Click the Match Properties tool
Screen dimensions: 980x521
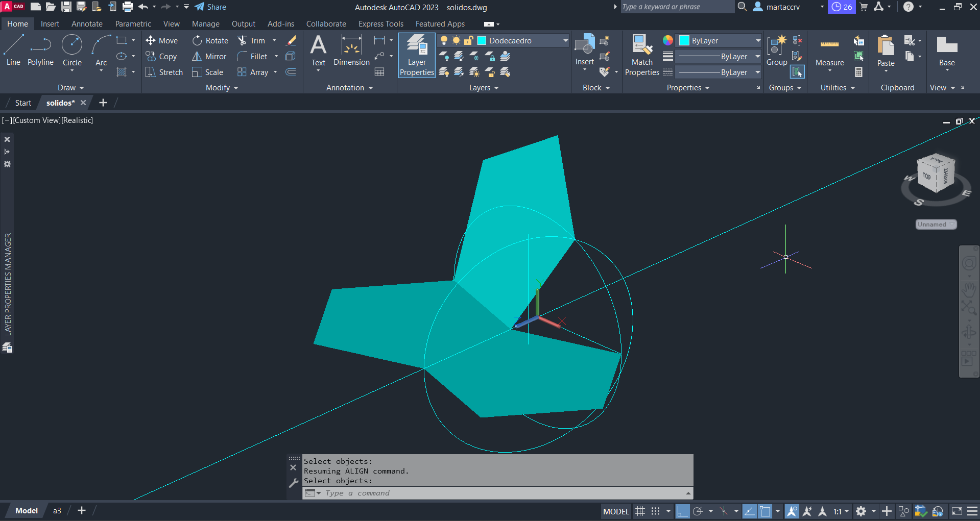coord(642,55)
